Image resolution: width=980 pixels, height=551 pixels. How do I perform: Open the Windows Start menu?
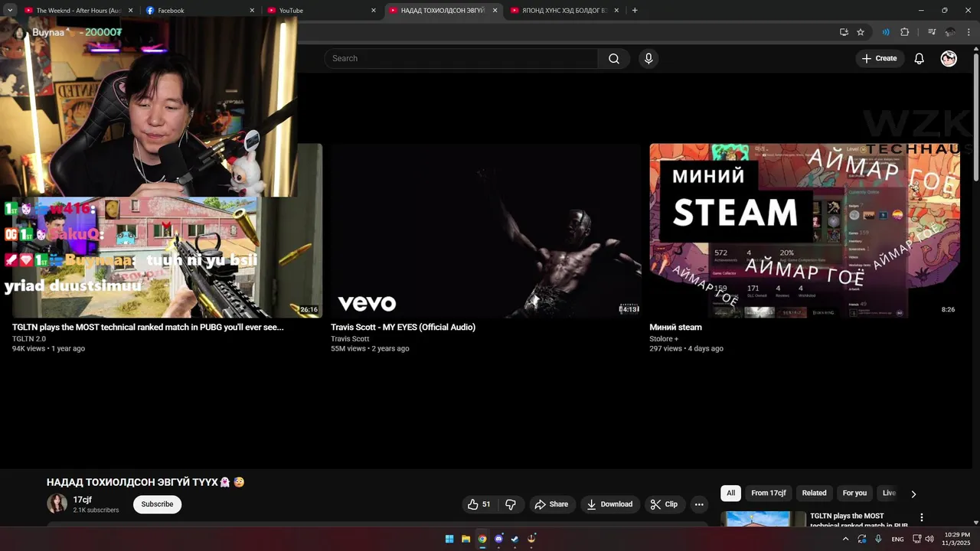449,539
